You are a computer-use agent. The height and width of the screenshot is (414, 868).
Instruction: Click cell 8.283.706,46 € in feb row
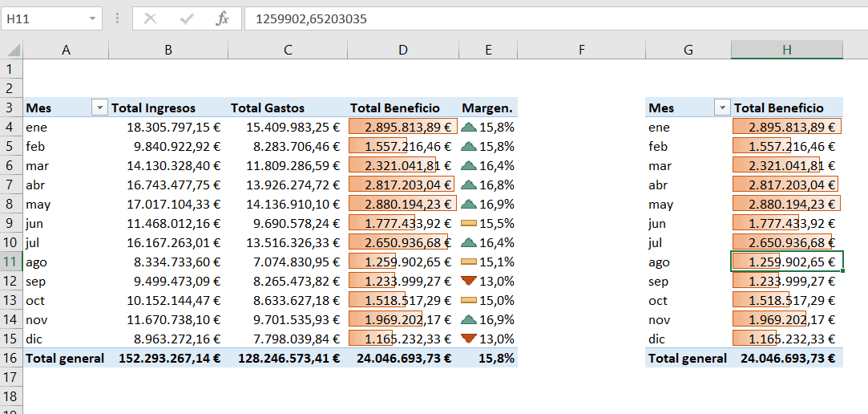pyautogui.click(x=288, y=146)
